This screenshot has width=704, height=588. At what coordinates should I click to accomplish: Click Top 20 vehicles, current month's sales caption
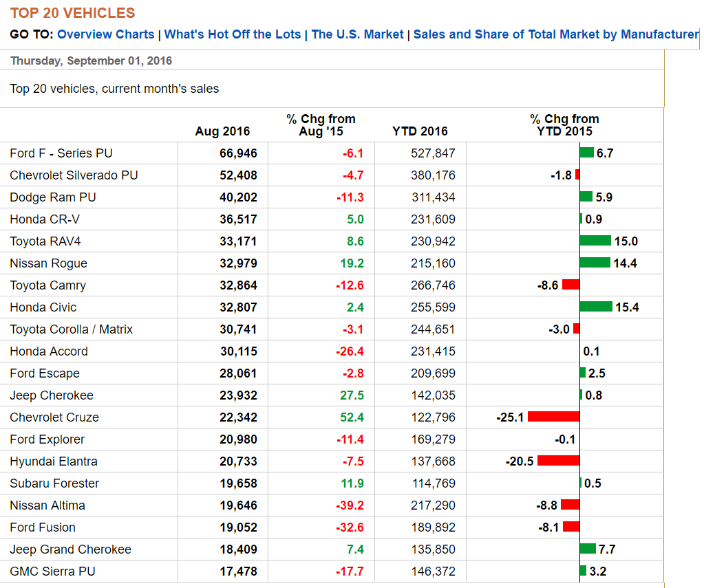(x=114, y=89)
